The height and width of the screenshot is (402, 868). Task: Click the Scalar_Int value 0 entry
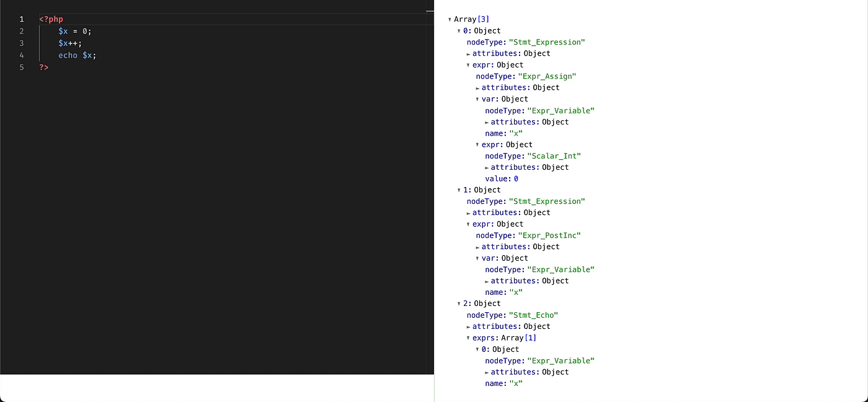click(x=502, y=178)
